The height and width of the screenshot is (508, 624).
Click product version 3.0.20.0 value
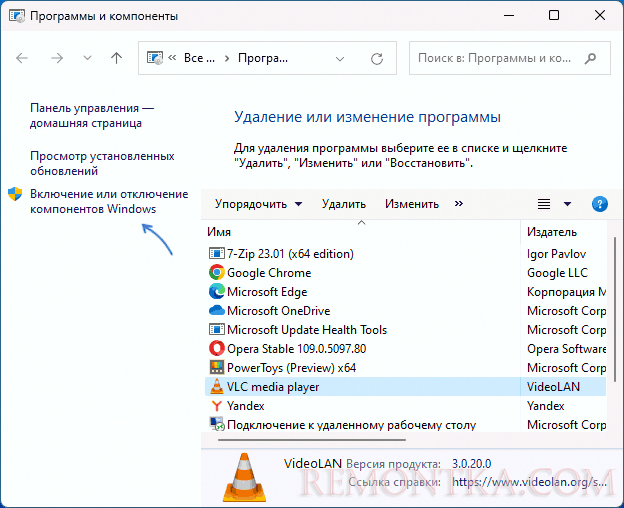(472, 463)
